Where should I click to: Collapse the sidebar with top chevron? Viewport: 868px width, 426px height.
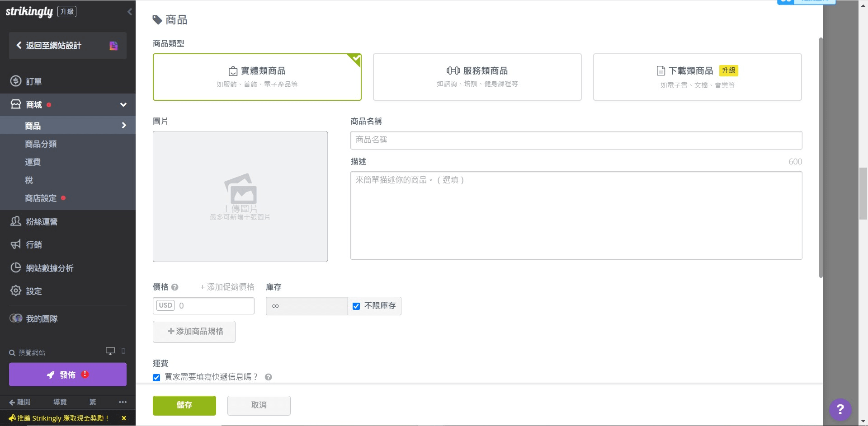[130, 12]
